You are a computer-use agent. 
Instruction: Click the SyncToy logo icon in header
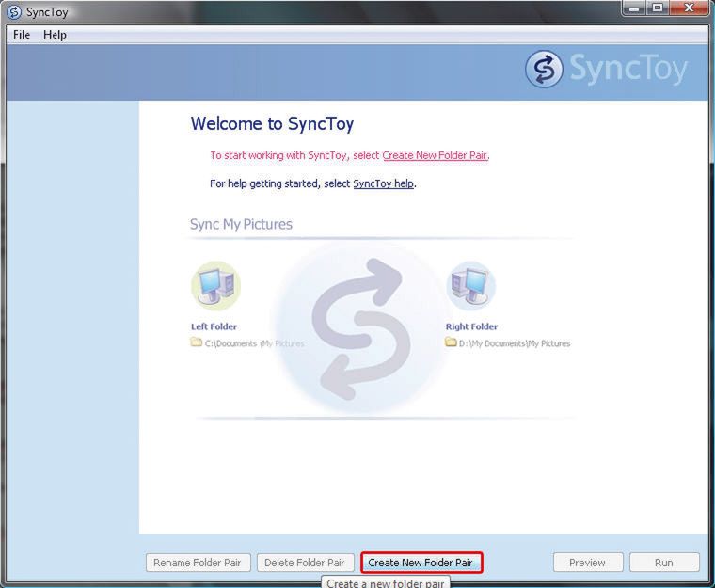544,69
